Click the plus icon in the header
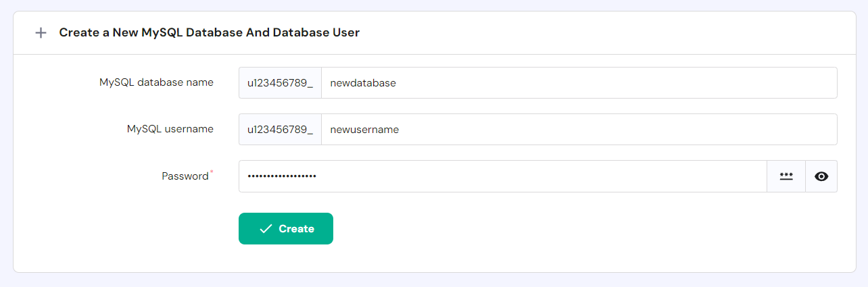The width and height of the screenshot is (868, 287). coord(41,32)
